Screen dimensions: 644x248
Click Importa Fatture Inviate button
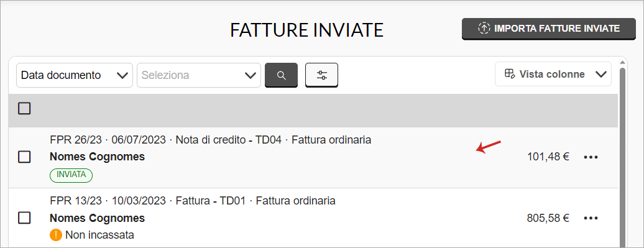[549, 29]
